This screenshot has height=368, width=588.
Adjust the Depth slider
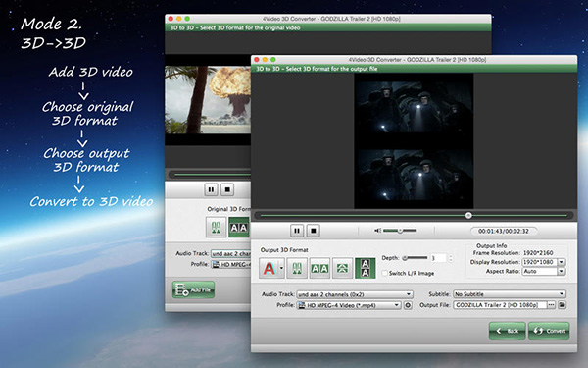point(415,258)
